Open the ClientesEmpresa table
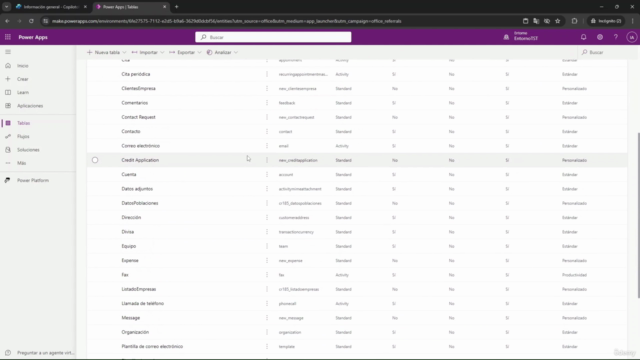Viewport: 640px width, 360px height. (x=138, y=89)
